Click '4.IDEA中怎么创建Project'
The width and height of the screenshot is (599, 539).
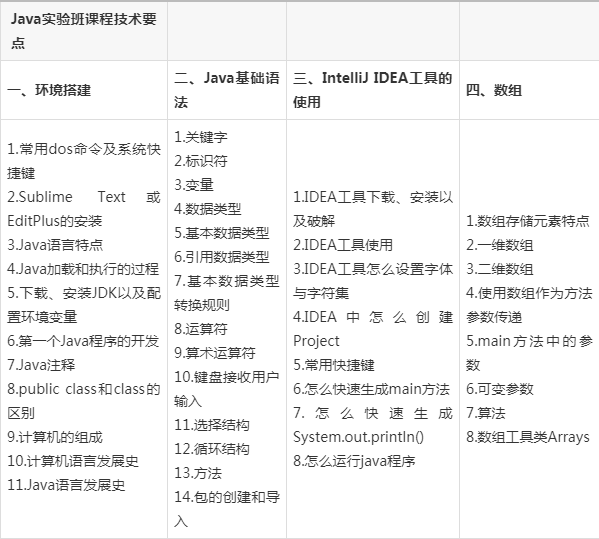373,329
